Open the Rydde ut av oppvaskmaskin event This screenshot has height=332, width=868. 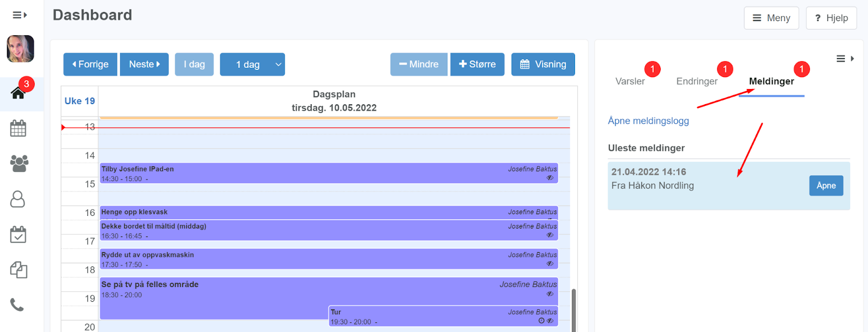pyautogui.click(x=329, y=259)
